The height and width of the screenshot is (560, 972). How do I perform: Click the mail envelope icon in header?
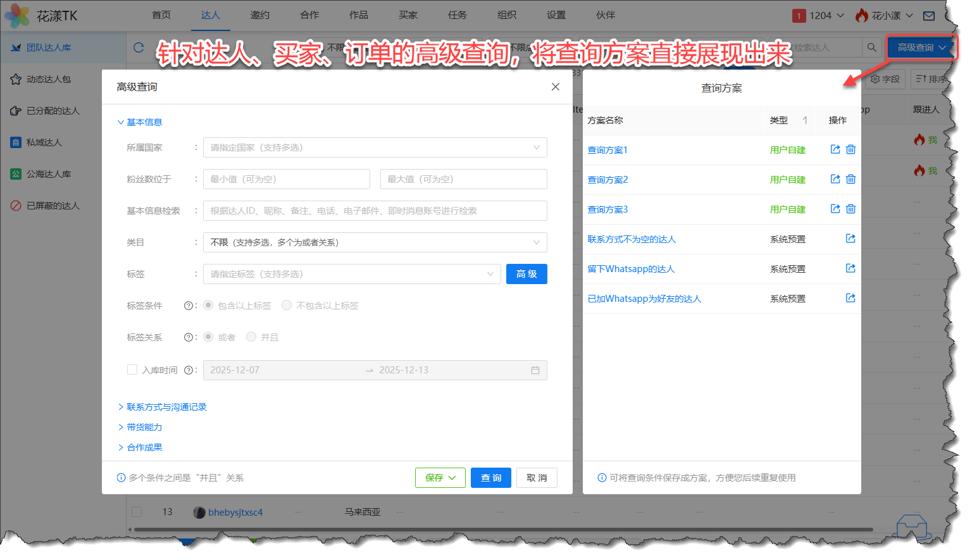click(928, 16)
